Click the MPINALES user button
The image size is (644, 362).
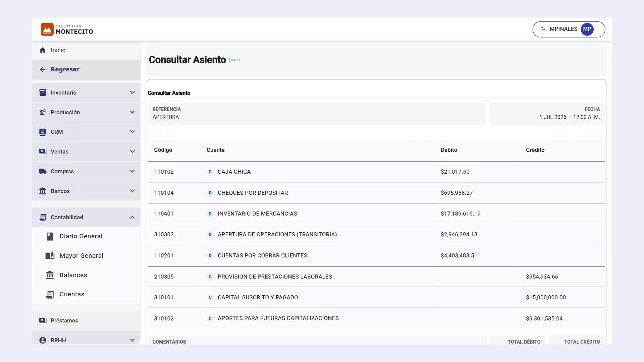(569, 29)
